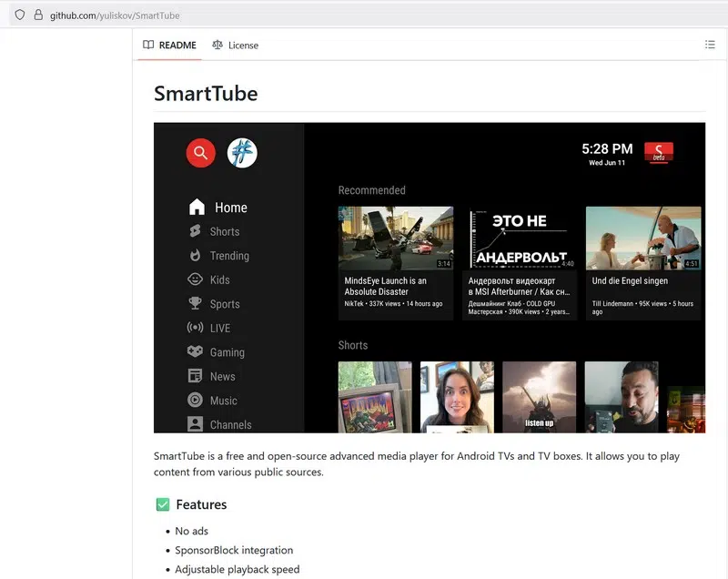
Task: Open the News section from the sidebar
Action: click(223, 376)
